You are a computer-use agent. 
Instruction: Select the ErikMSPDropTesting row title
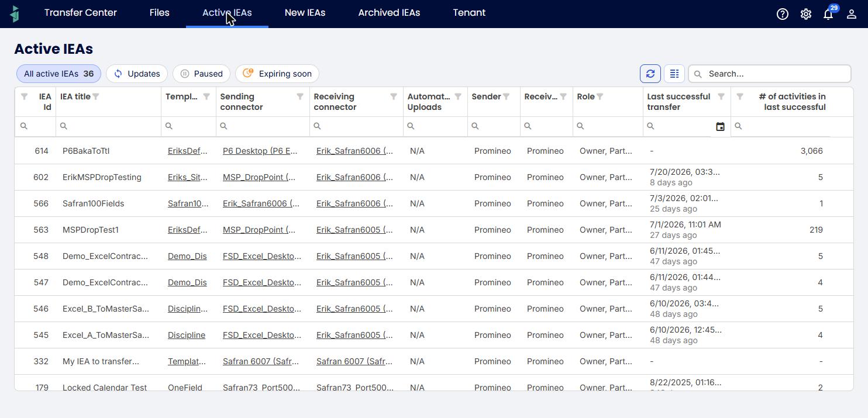(x=102, y=177)
